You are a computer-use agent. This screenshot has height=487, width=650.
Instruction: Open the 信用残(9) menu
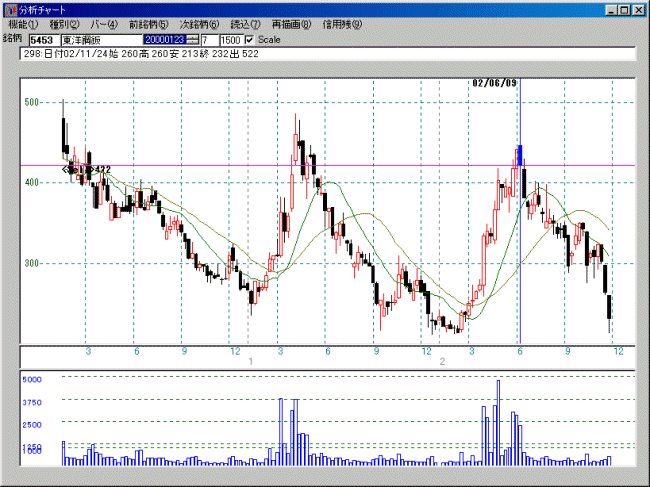coord(342,24)
